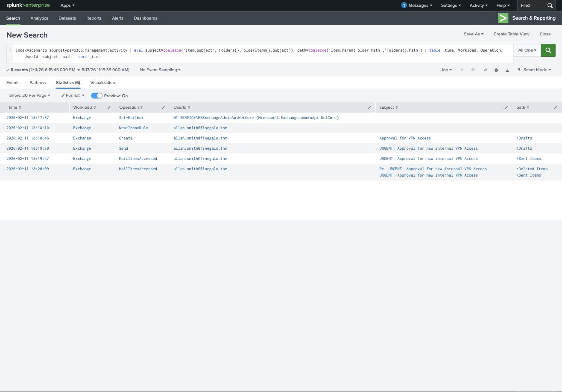The width and height of the screenshot is (562, 392).
Task: Click the Search & Reporting app icon
Action: [x=503, y=18]
